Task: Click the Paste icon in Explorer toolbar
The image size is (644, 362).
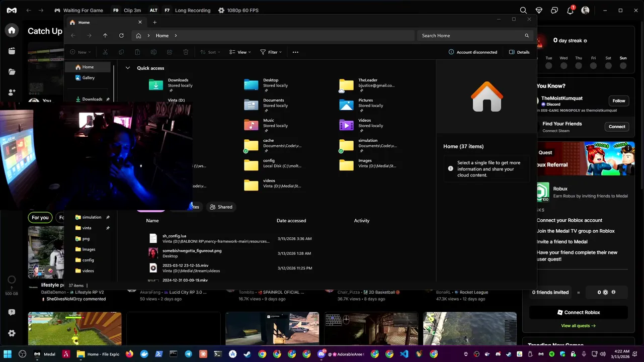Action: pyautogui.click(x=137, y=52)
